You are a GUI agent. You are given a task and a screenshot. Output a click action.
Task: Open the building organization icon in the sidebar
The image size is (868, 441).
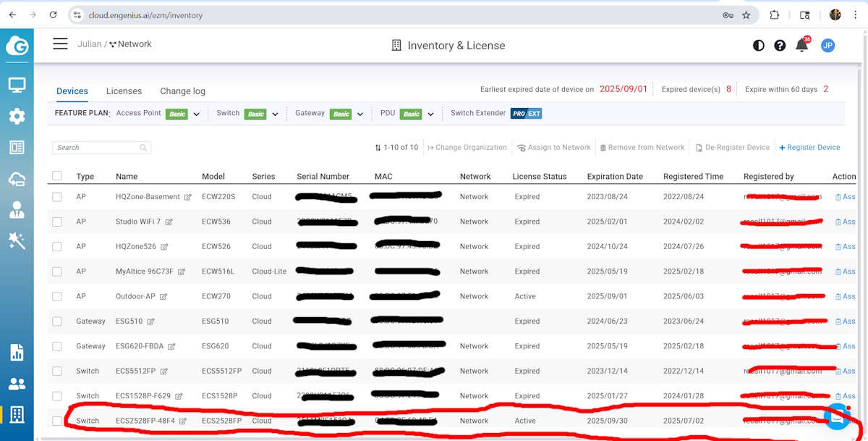coord(17,415)
